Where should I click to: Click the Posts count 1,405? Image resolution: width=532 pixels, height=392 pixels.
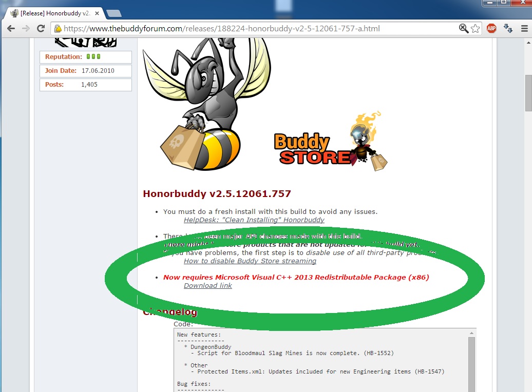point(89,85)
